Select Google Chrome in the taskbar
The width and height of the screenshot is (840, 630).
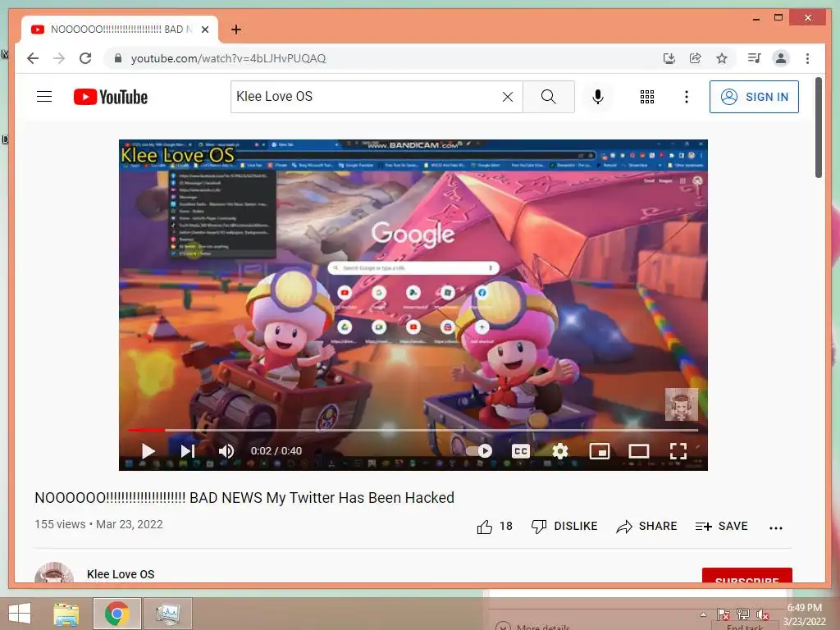pos(116,614)
